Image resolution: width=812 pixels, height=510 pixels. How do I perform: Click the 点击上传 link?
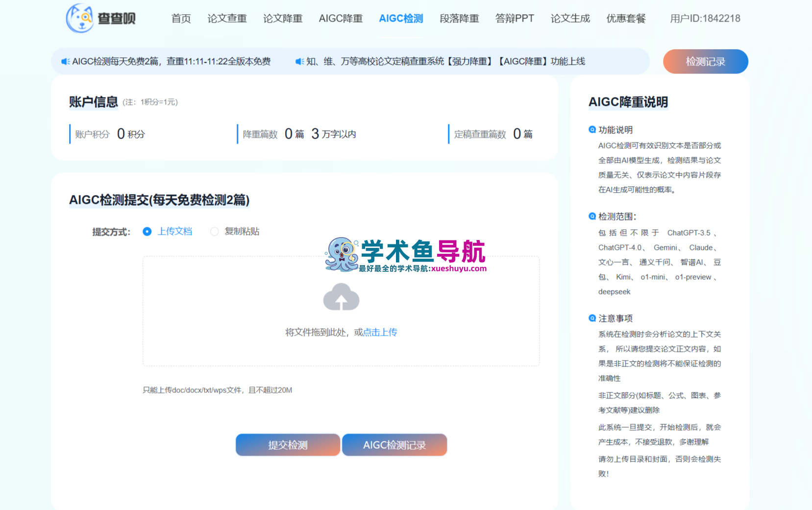(380, 332)
